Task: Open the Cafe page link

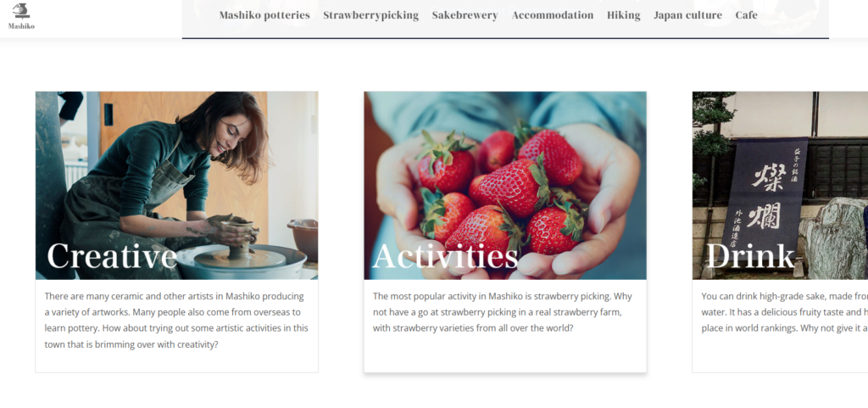Action: coord(746,15)
